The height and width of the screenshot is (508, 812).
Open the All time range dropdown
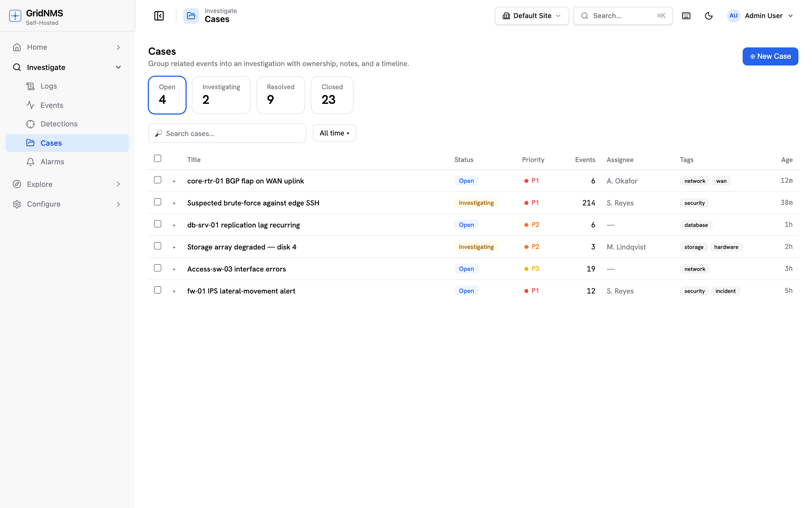point(334,133)
